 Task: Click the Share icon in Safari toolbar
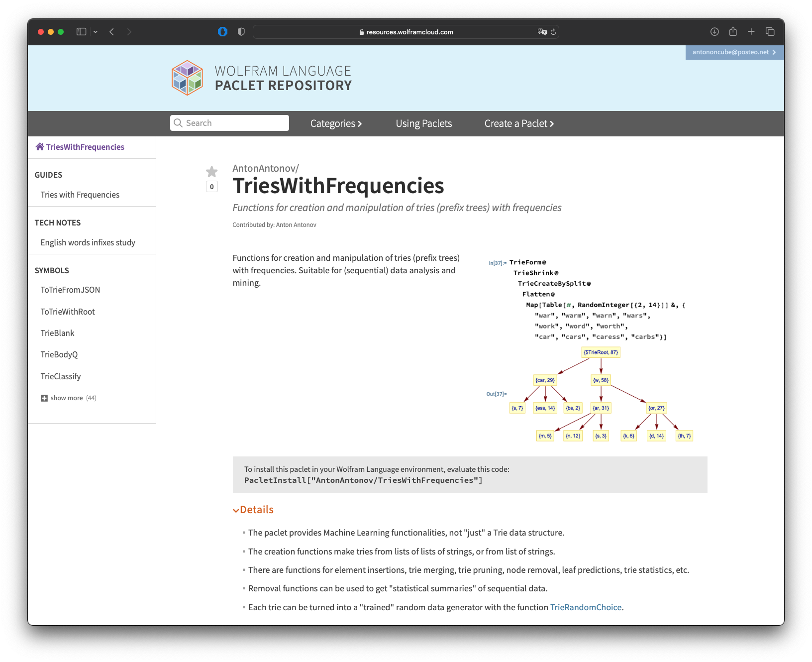click(733, 32)
